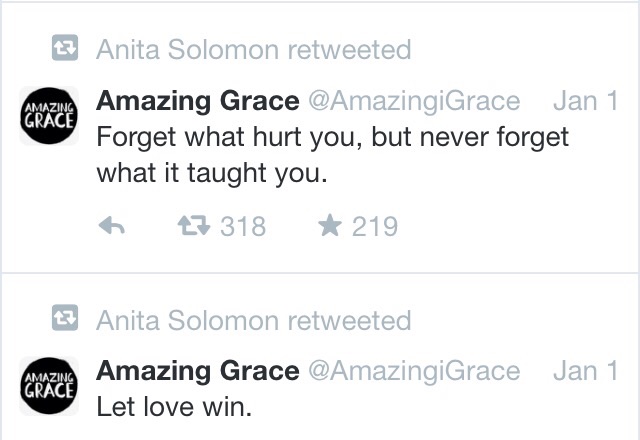This screenshot has height=440, width=640.
Task: Open @AmazingiGrace handle in first tweet
Action: coord(414,102)
